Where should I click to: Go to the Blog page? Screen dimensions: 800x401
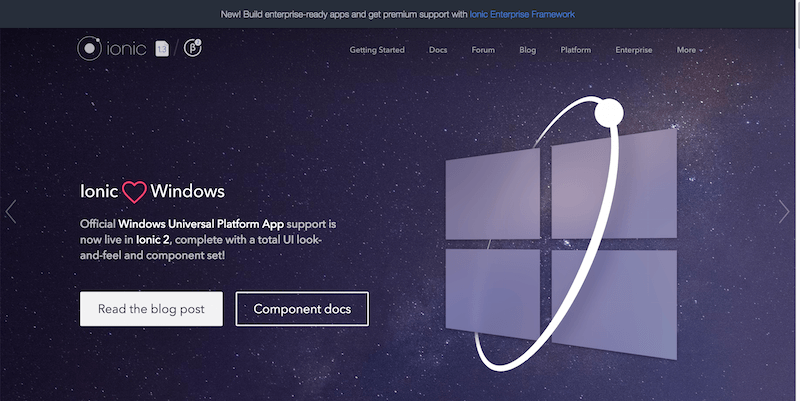pyautogui.click(x=528, y=50)
